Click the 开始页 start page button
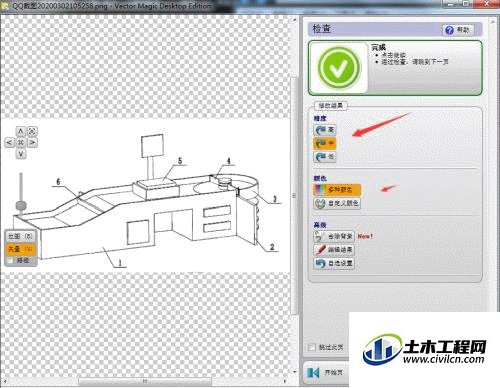500x388 pixels. coord(326,372)
